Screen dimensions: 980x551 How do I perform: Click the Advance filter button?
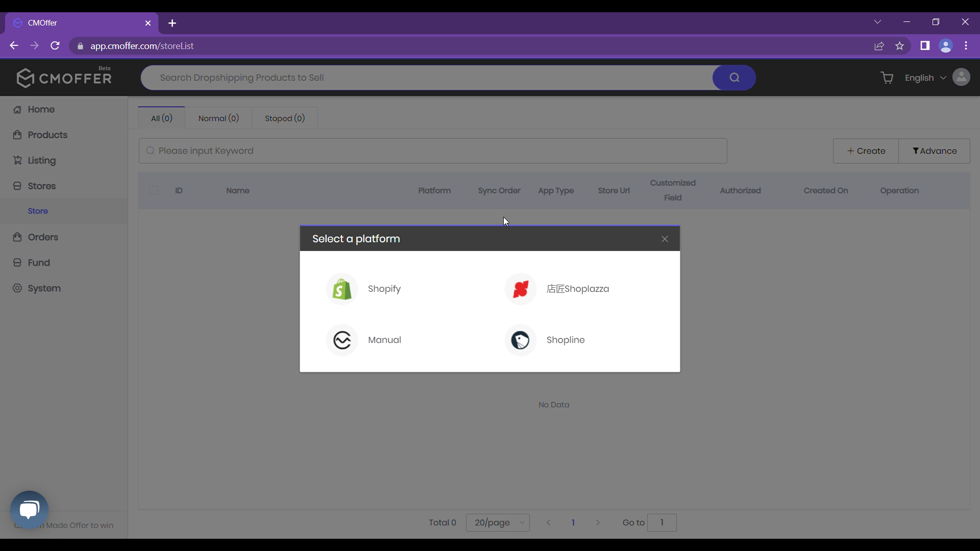tap(934, 151)
